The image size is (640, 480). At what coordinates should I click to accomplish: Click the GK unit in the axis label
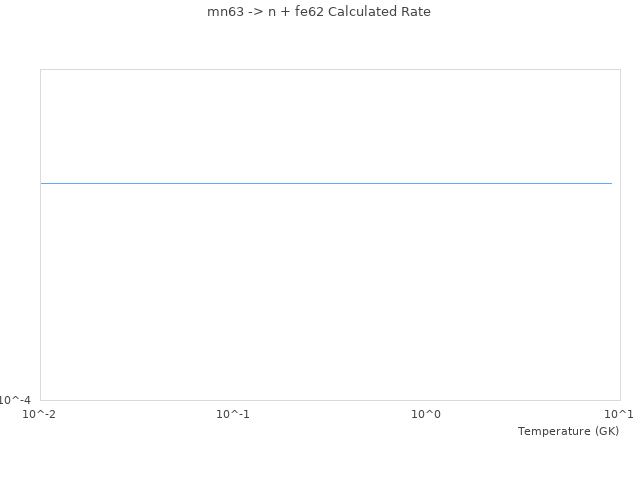[x=605, y=431]
